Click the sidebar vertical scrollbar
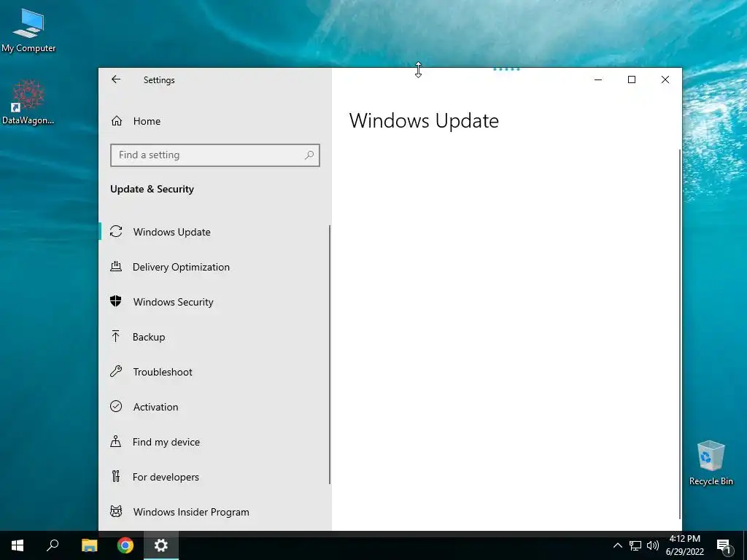 coord(330,355)
